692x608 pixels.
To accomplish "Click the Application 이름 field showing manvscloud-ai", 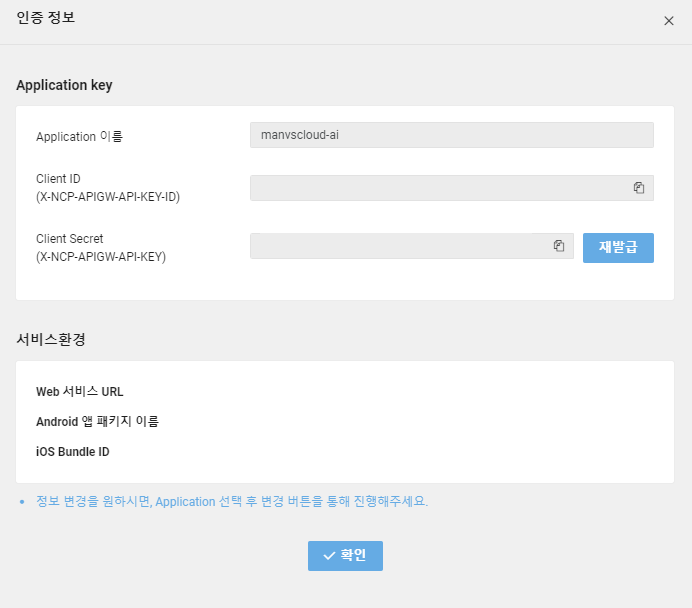I will click(x=451, y=135).
